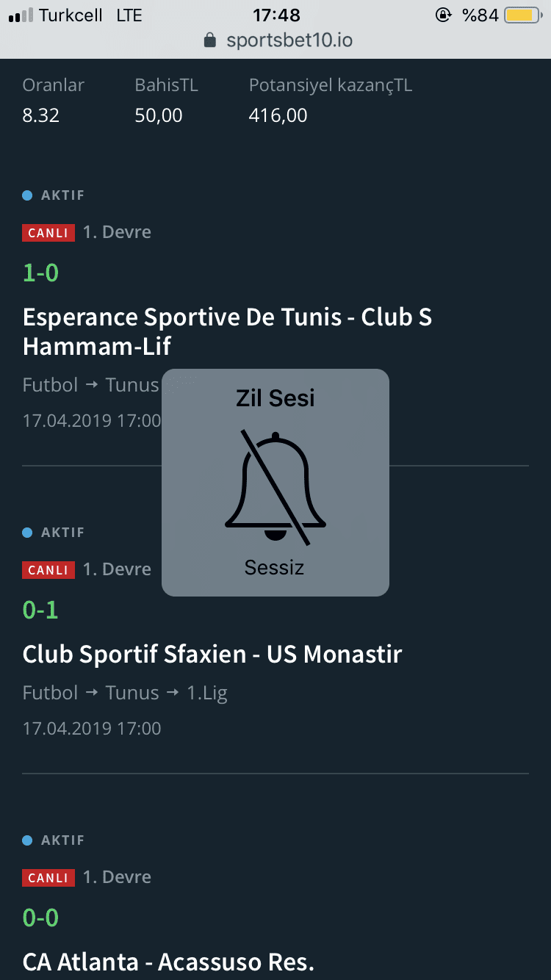Tap the 8.32 odds value

[41, 115]
